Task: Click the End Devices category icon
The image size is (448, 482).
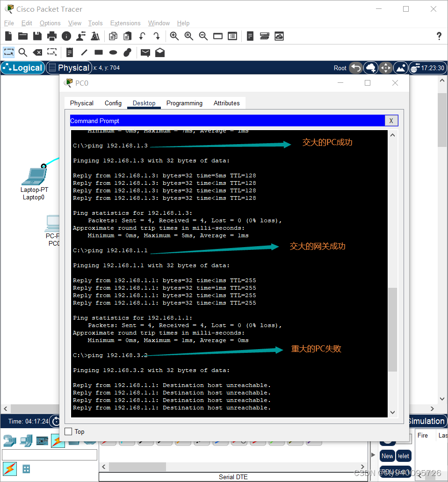Action: click(x=26, y=441)
